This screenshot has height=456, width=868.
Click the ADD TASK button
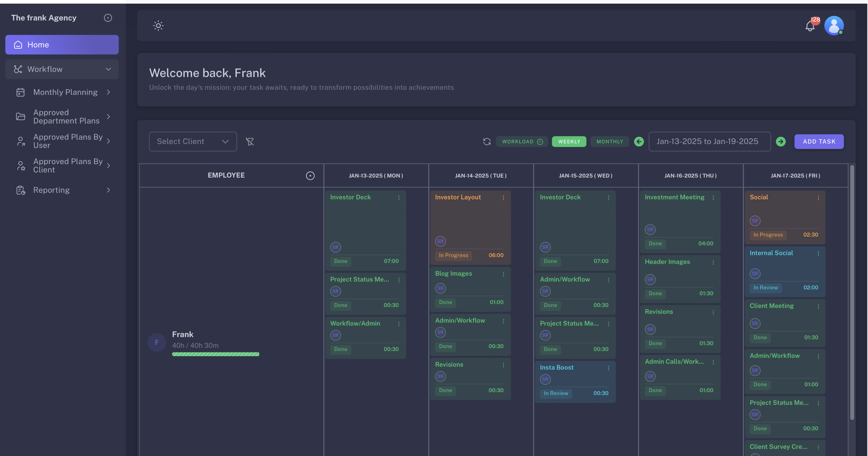tap(819, 141)
